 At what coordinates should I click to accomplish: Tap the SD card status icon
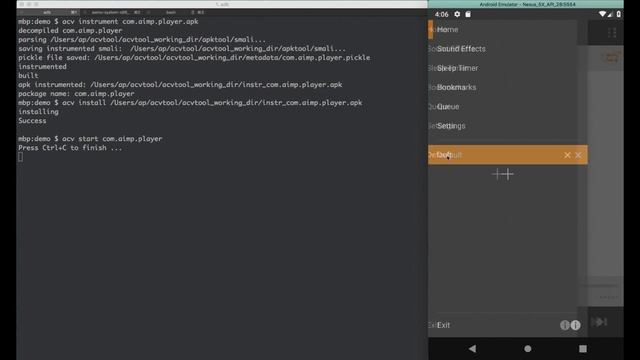468,14
